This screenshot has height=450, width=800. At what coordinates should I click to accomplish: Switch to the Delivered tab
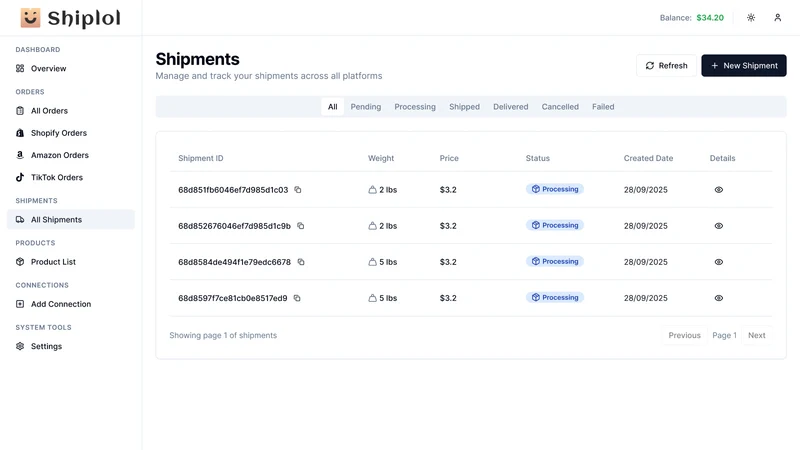coord(511,107)
